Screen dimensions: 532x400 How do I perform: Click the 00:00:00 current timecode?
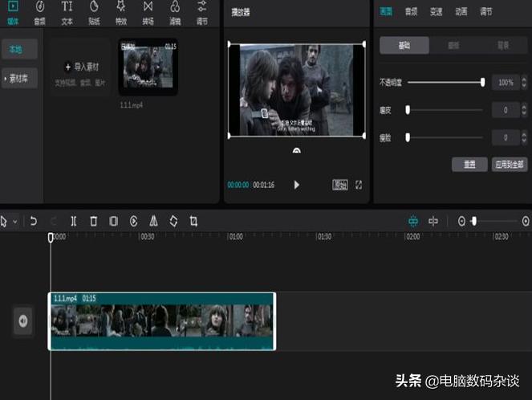[238, 185]
